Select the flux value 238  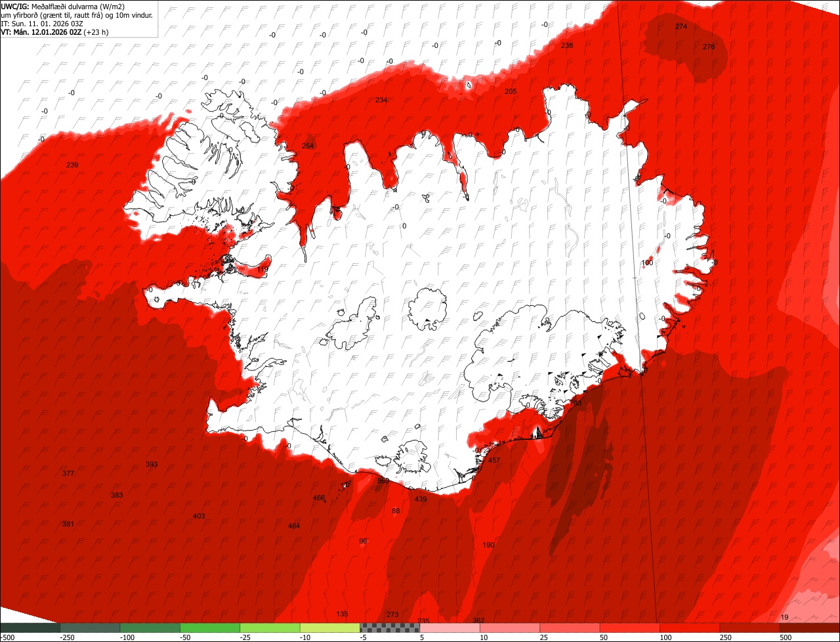[567, 45]
